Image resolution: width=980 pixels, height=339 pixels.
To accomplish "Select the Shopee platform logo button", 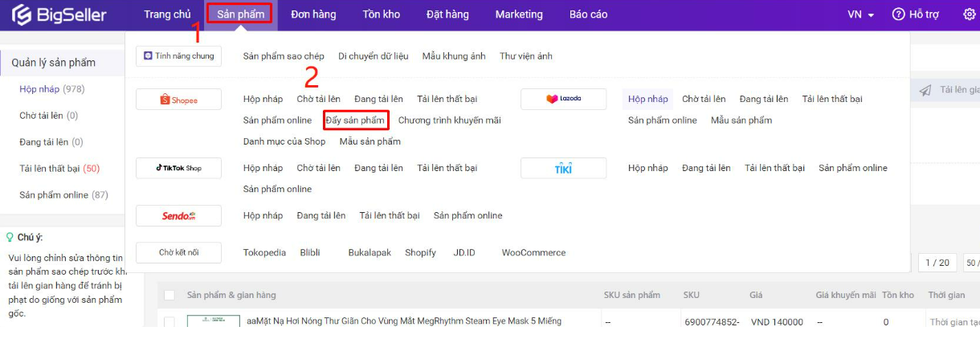I will 178,100.
